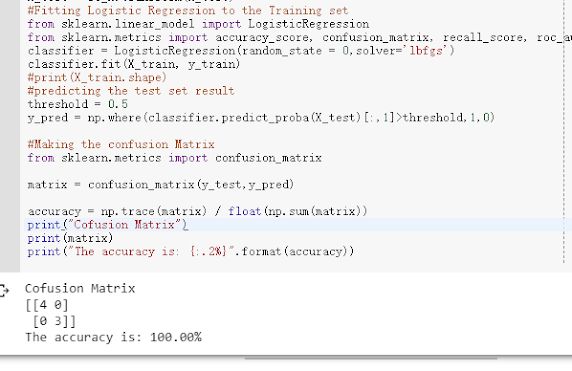Click the accuracy = np.trace line
This screenshot has height=371, width=572.
coord(198,212)
